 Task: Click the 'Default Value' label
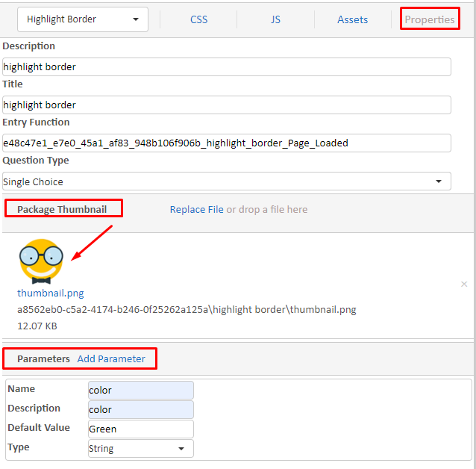click(39, 428)
